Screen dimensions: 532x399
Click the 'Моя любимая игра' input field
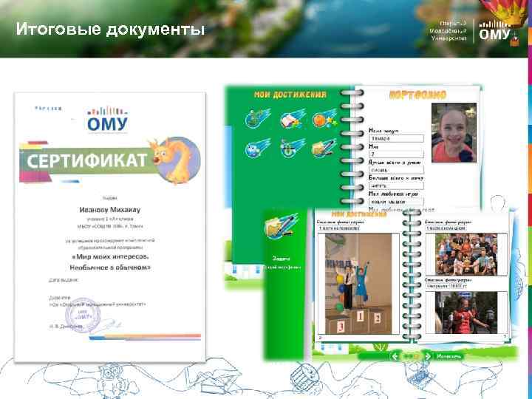[396, 202]
